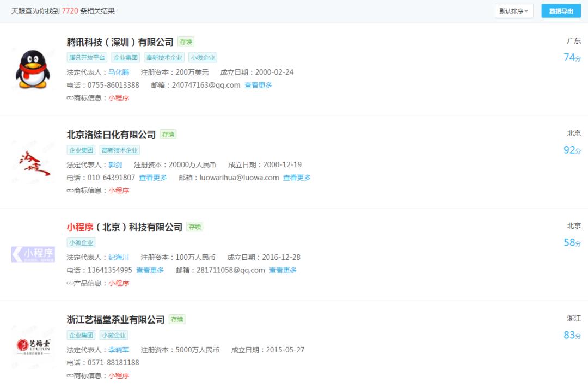This screenshot has height=384, width=588.
Task: Click 小微企业 tag under 腾讯科技
Action: (203, 57)
